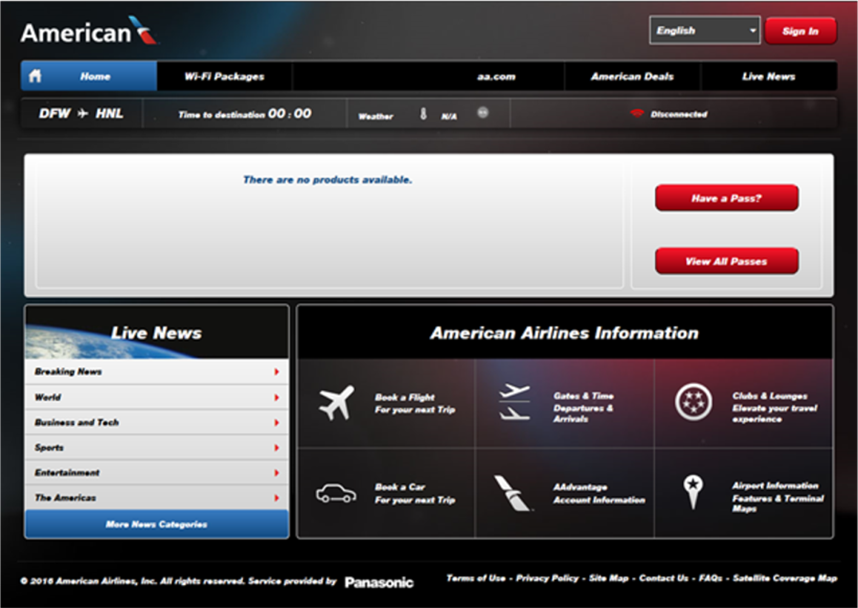
Task: Expand the Entertainment news category
Action: click(x=156, y=473)
